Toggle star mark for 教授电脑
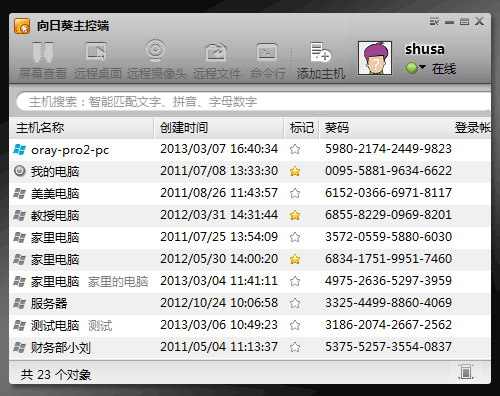The image size is (500, 396). (x=295, y=215)
